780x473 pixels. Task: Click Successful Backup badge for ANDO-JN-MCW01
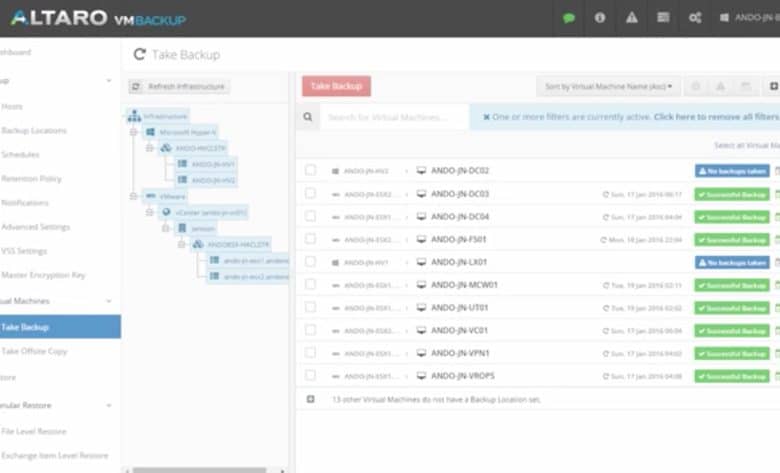tap(732, 285)
